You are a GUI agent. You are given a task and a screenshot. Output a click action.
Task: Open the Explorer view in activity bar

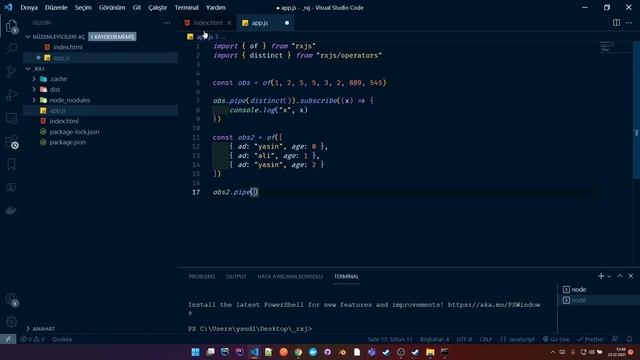coord(11,27)
